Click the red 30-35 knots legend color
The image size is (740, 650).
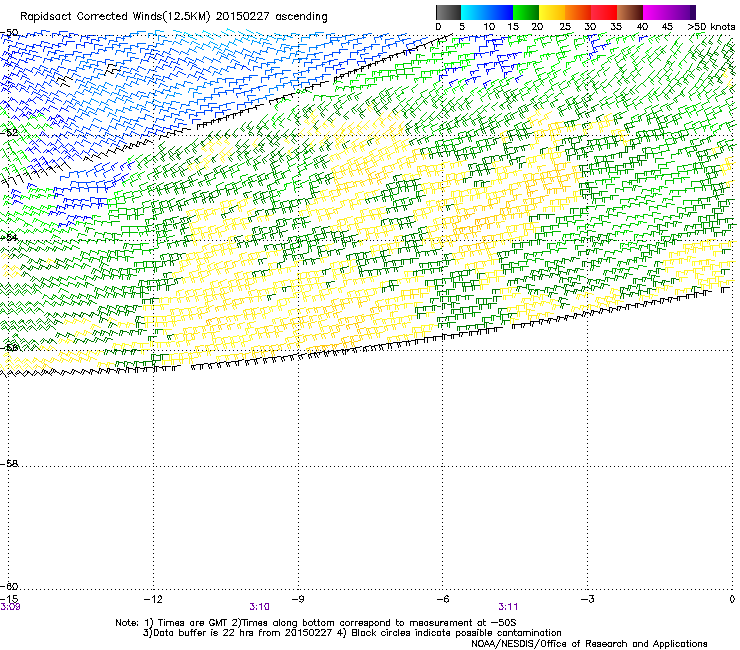tap(604, 12)
